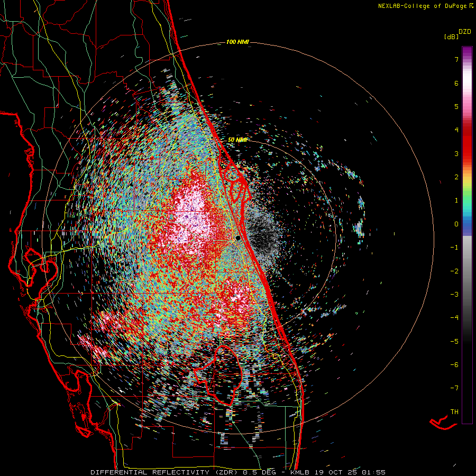Click the NEXLAB-College of DuPage title text
Viewport: 476px width, 476px height.
(x=426, y=6)
